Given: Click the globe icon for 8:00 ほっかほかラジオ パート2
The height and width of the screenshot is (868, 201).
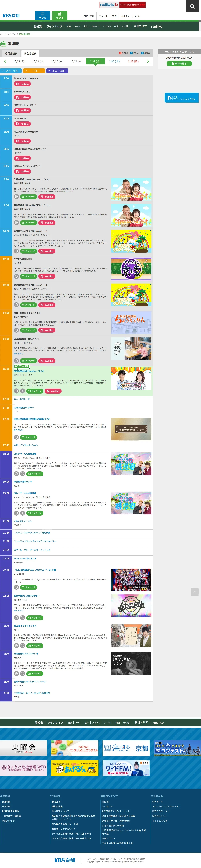Looking at the screenshot, I should coord(16,222).
